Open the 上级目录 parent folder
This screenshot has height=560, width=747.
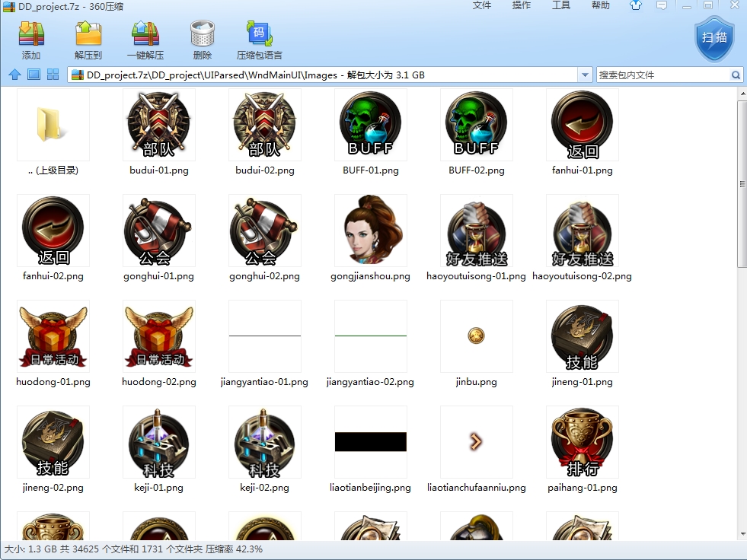(x=53, y=126)
